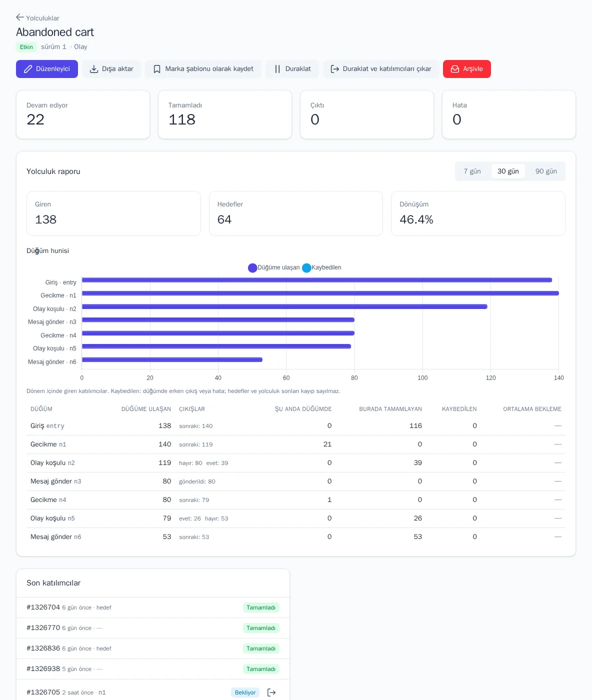Image resolution: width=592 pixels, height=700 pixels.
Task: Switch report range to 7 gün
Action: [472, 171]
